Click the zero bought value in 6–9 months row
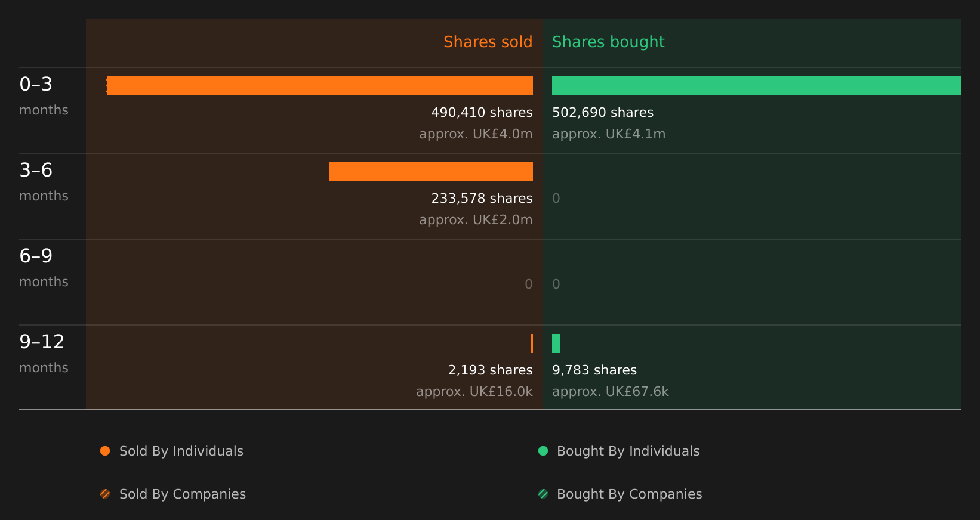980x520 pixels. pos(556,284)
